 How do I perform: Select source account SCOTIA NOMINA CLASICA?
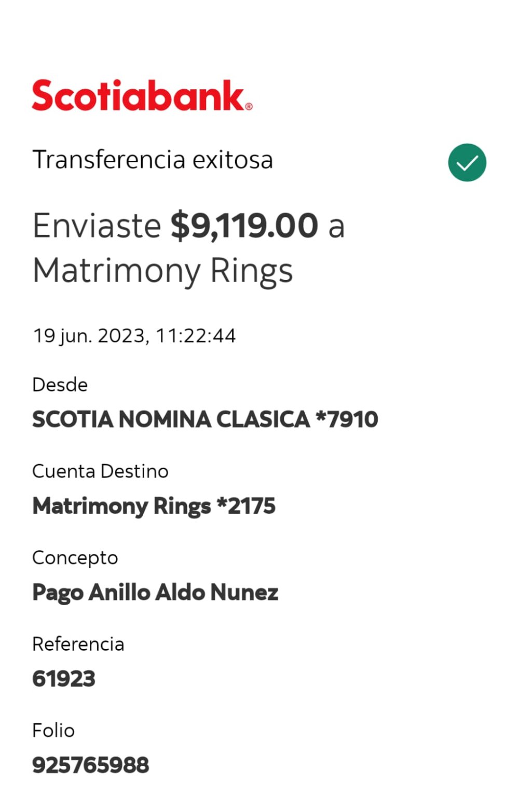click(171, 419)
